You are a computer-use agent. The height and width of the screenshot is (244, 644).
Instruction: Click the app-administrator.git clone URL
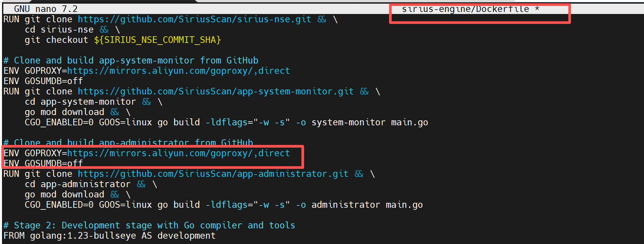(213, 174)
